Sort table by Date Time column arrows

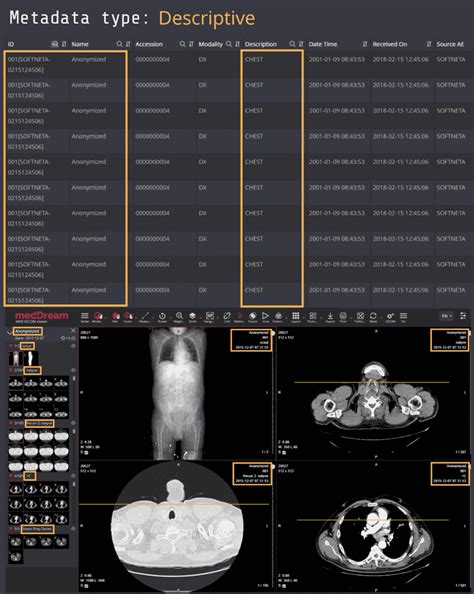coord(365,44)
